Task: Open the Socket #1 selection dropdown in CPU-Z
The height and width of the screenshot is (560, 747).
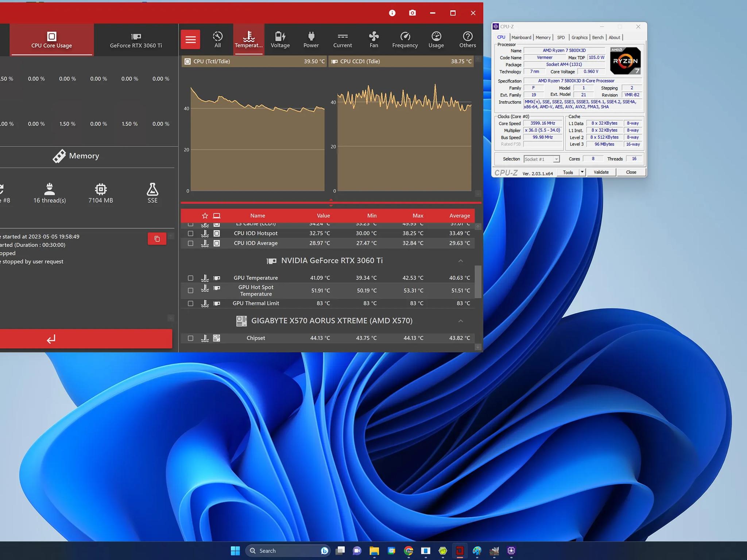Action: (542, 159)
